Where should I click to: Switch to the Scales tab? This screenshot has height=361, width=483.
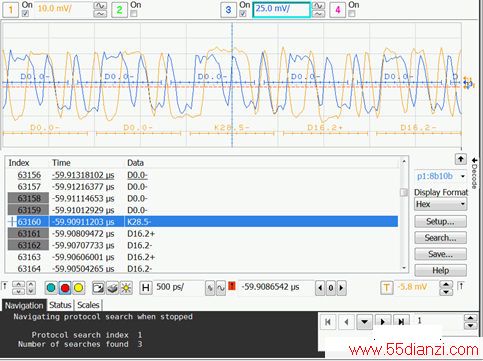[88, 305]
